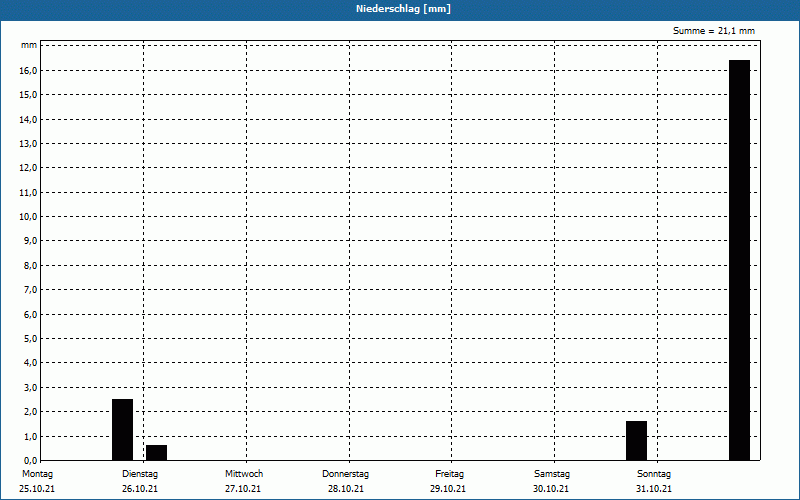Click the Montag day label
This screenshot has height=500, width=800.
coord(37,474)
